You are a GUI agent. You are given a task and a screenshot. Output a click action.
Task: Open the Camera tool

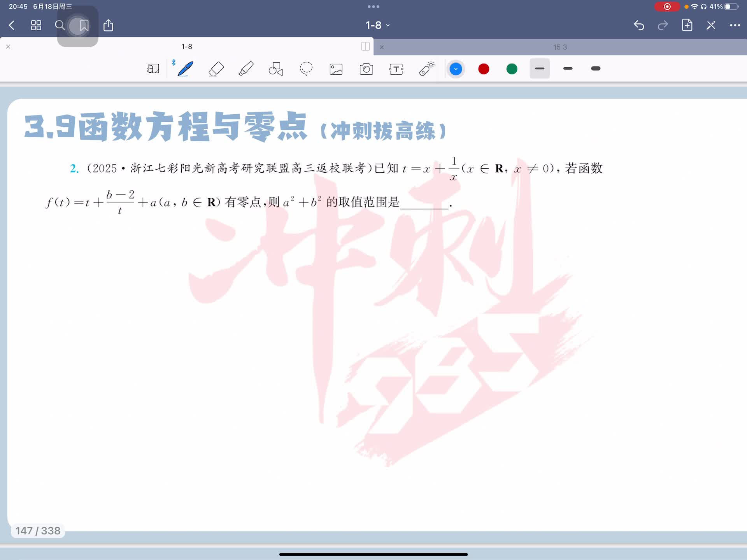366,69
